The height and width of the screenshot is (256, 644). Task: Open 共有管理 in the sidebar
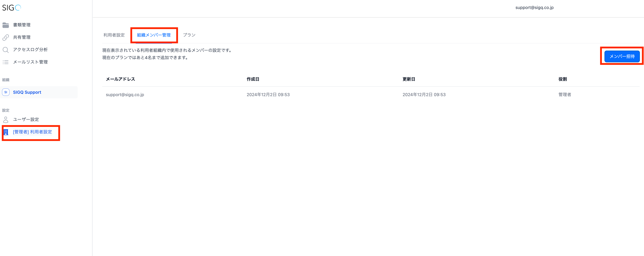point(22,37)
